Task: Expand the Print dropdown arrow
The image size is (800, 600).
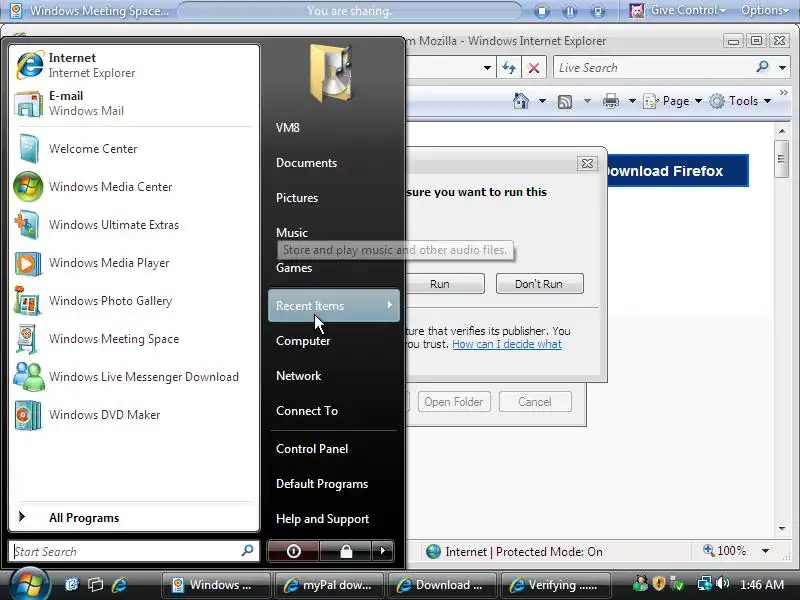Action: click(632, 101)
